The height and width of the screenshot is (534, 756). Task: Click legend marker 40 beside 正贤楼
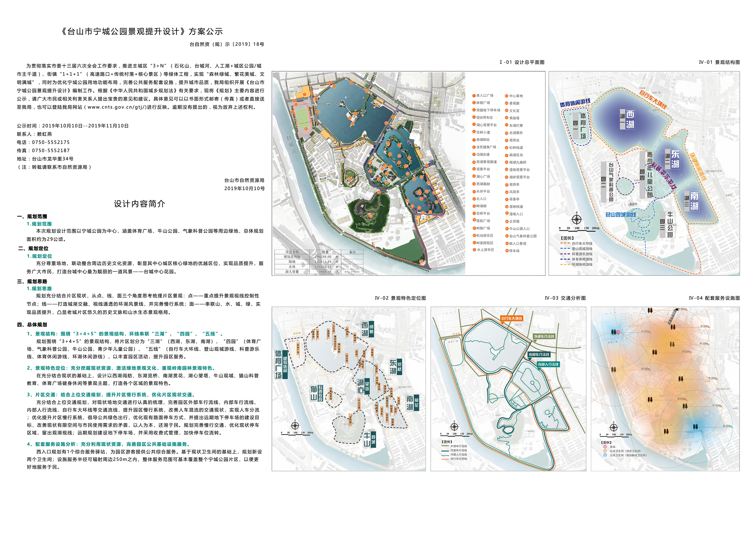coord(507,221)
